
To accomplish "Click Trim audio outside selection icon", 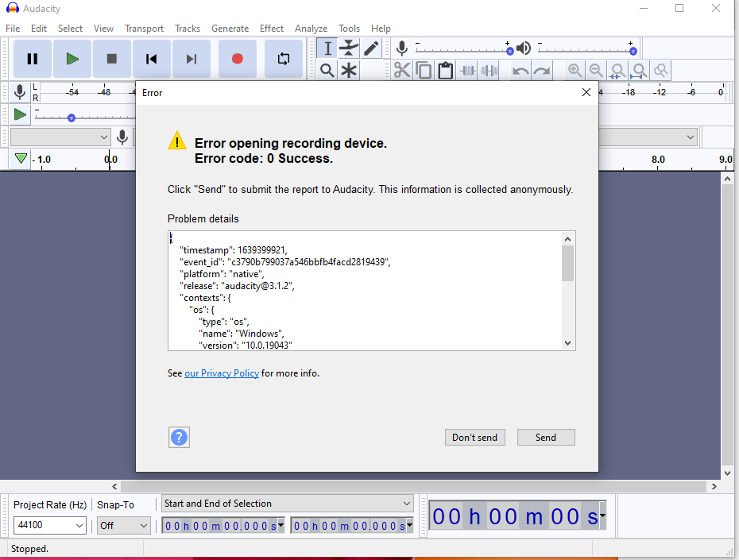I will click(467, 71).
